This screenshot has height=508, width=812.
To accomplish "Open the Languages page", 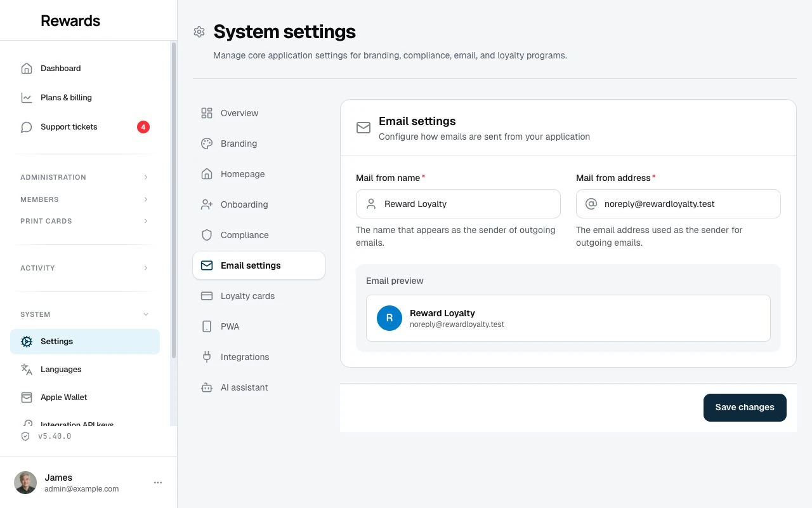I will [85, 370].
